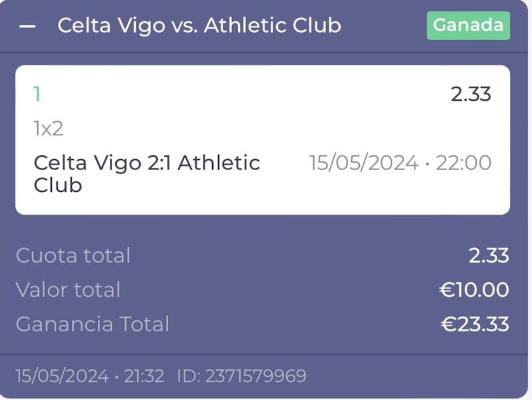Click the green Ganada status badge

pyautogui.click(x=468, y=25)
